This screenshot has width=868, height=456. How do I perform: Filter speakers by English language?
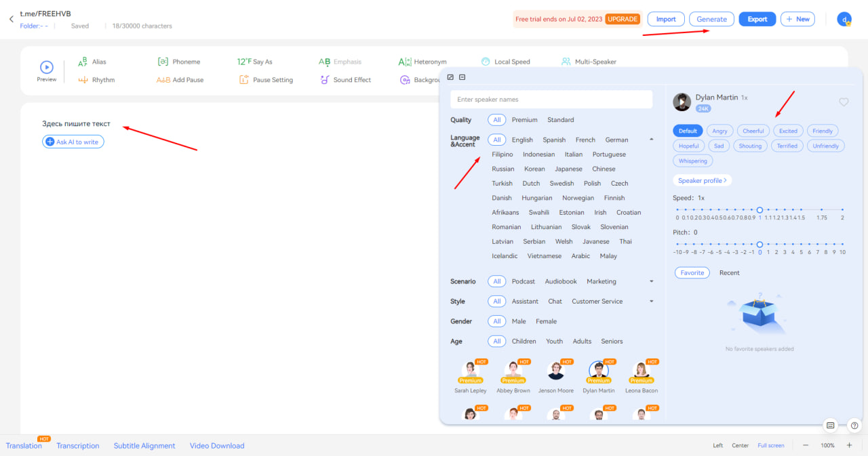pos(522,140)
